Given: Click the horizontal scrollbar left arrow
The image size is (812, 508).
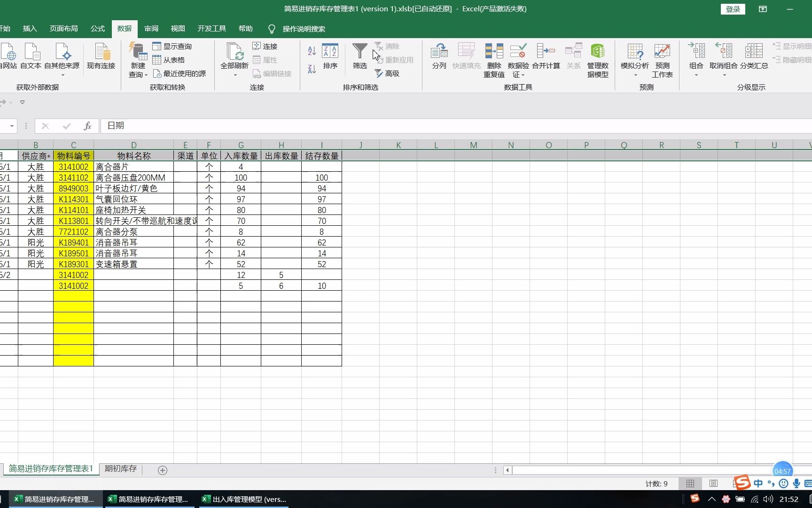Looking at the screenshot, I should [507, 470].
